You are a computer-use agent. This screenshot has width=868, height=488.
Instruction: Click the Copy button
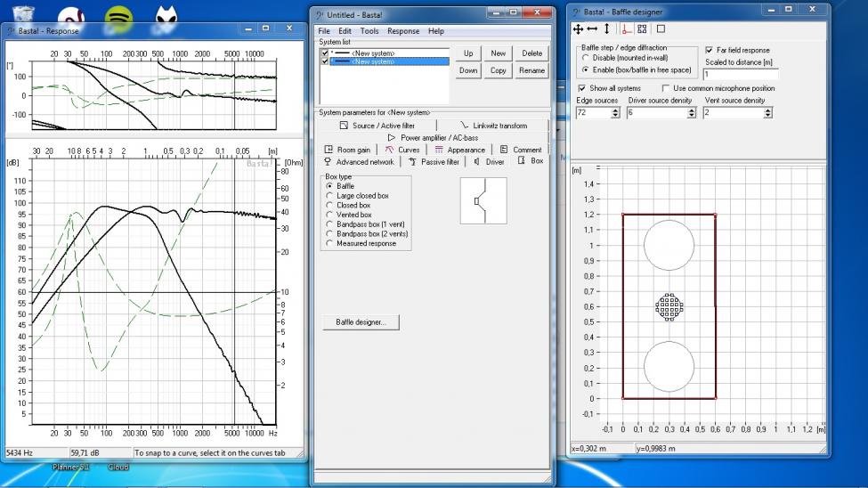[499, 70]
